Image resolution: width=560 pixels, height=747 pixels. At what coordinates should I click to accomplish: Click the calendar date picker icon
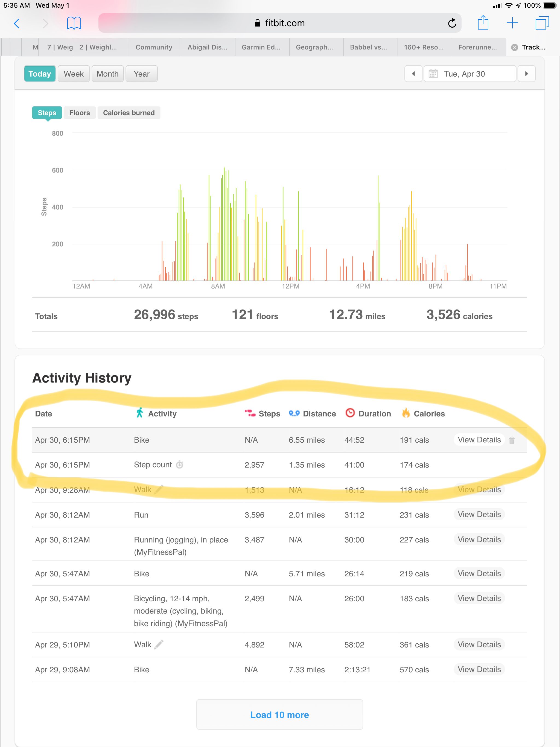coord(432,74)
